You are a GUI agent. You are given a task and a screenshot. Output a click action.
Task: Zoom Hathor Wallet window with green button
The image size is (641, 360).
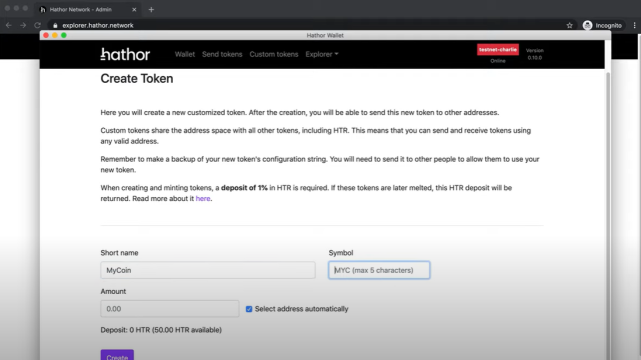(x=64, y=36)
